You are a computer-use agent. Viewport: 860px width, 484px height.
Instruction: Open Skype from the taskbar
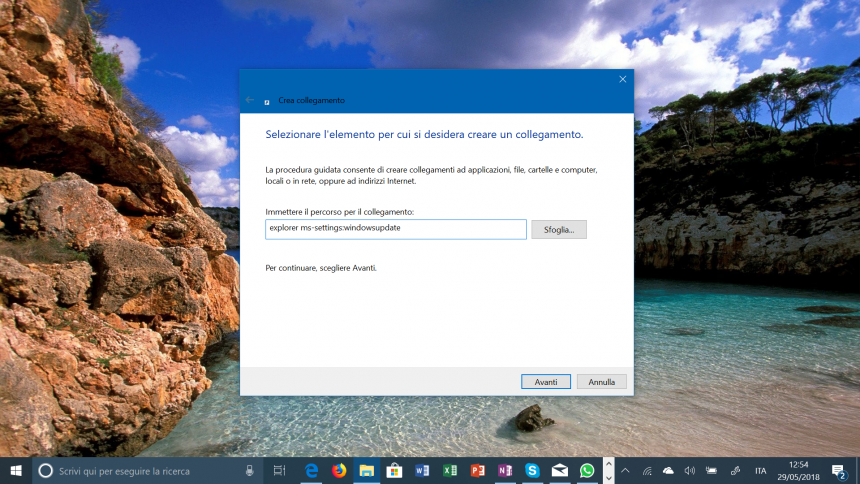(x=532, y=471)
